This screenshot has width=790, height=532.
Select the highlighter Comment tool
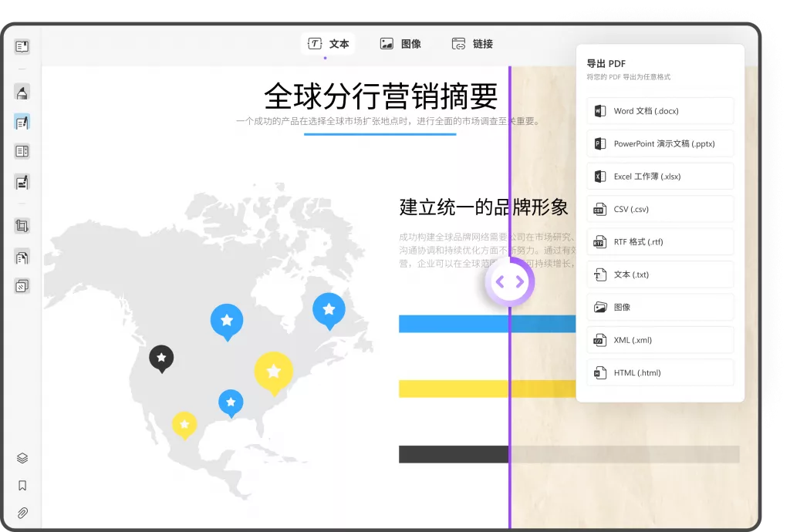(22, 93)
